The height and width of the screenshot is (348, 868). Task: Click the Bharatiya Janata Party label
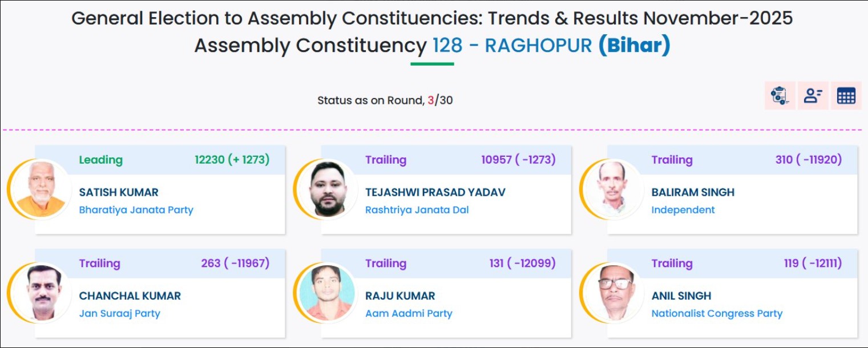click(x=136, y=210)
